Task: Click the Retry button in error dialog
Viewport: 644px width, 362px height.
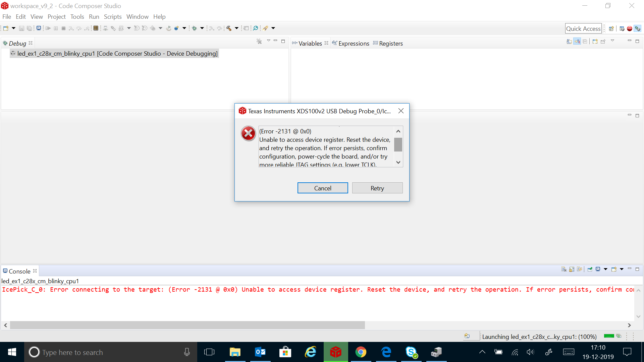Action: pos(377,188)
